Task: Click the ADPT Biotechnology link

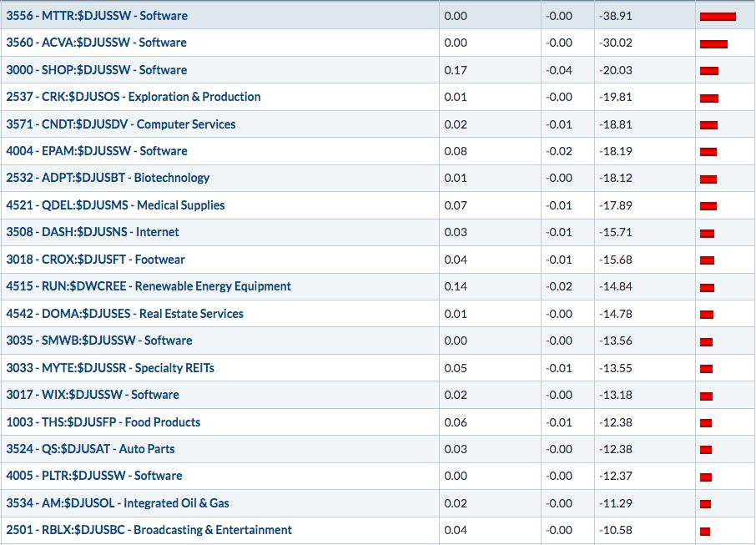Action: point(108,178)
